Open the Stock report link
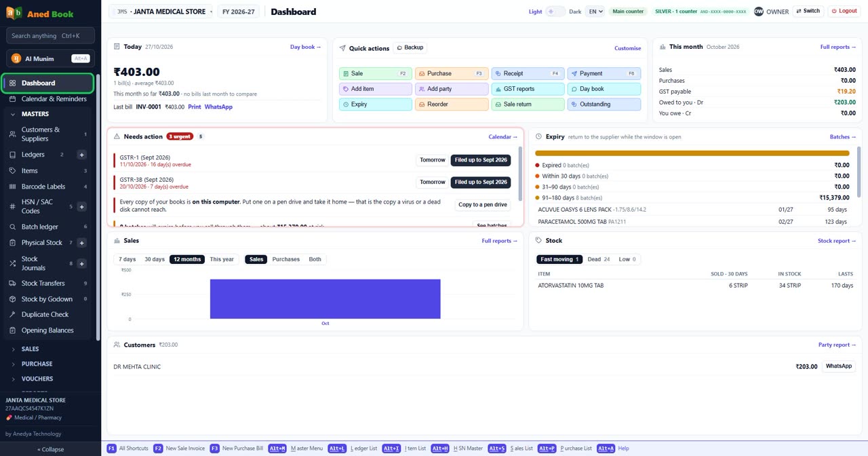 [837, 241]
